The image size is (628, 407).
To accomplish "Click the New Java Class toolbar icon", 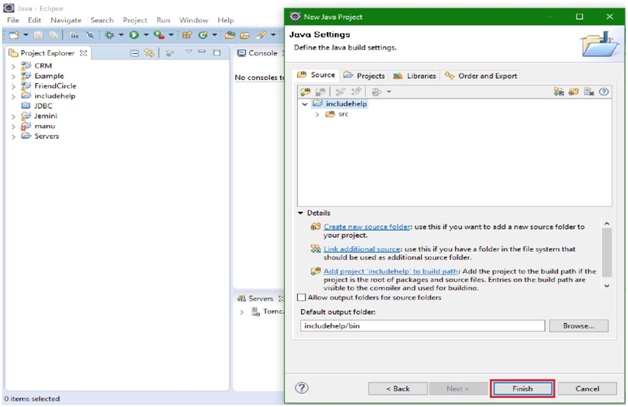I will tap(201, 35).
